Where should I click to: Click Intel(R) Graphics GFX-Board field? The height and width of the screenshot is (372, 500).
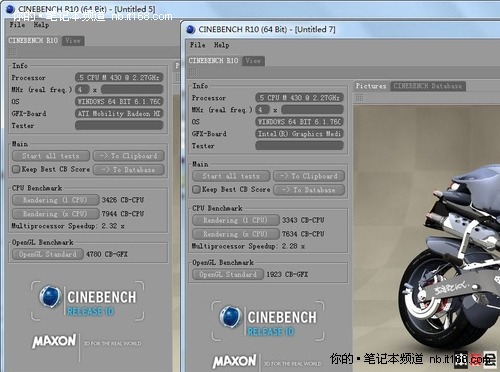pos(299,134)
